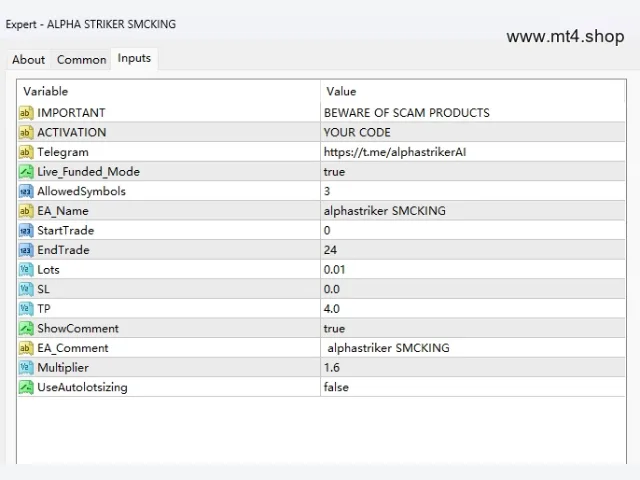Click the double icon beside SL
Viewport: 640px width, 480px height.
pyautogui.click(x=26, y=289)
